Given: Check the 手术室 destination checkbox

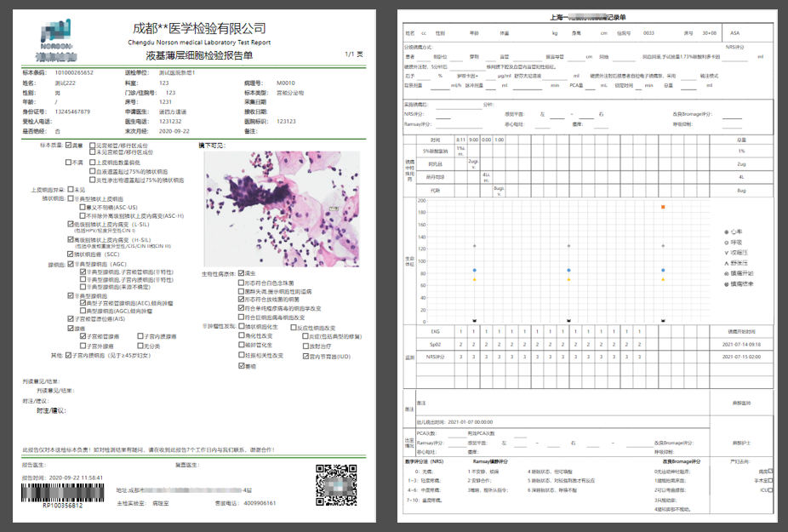Looking at the screenshot, I should [x=770, y=480].
